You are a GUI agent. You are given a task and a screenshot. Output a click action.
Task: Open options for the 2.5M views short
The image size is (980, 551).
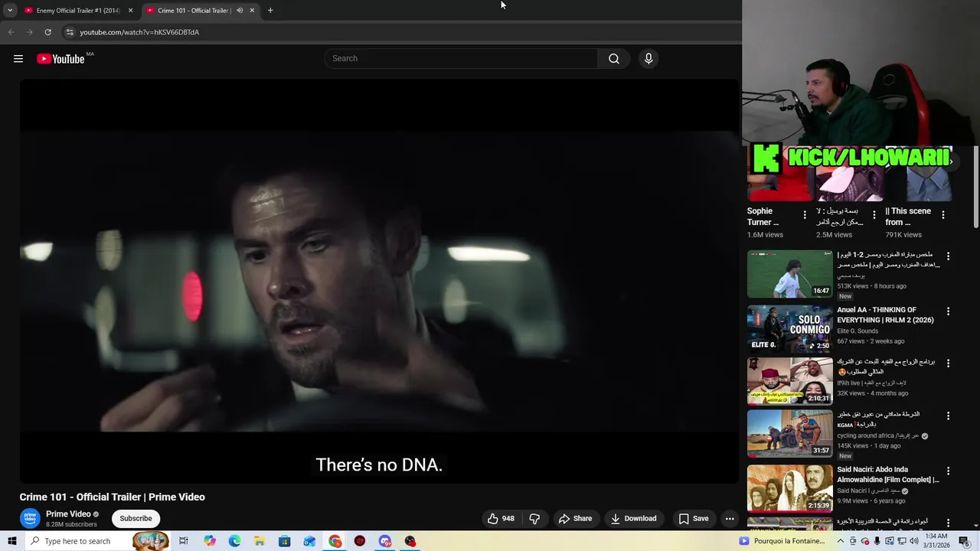click(873, 215)
